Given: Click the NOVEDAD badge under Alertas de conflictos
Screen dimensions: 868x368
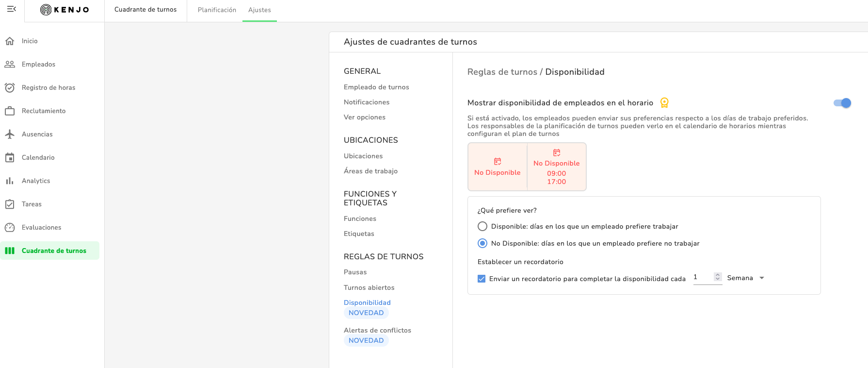Looking at the screenshot, I should [366, 340].
